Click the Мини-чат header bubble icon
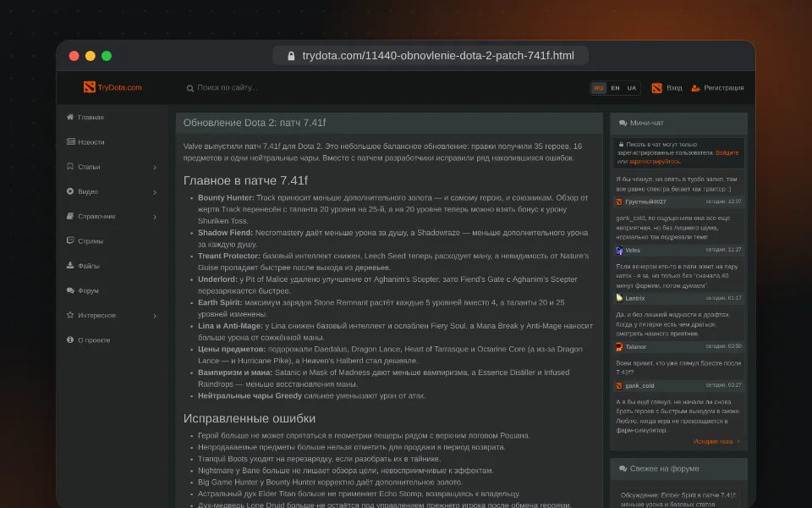Viewport: 812px width, 508px height. click(623, 123)
